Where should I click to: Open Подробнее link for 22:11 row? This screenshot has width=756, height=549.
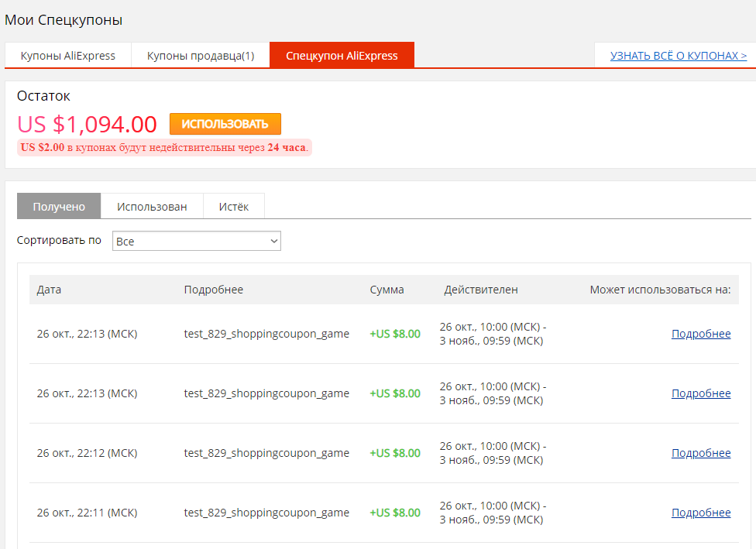tap(701, 513)
